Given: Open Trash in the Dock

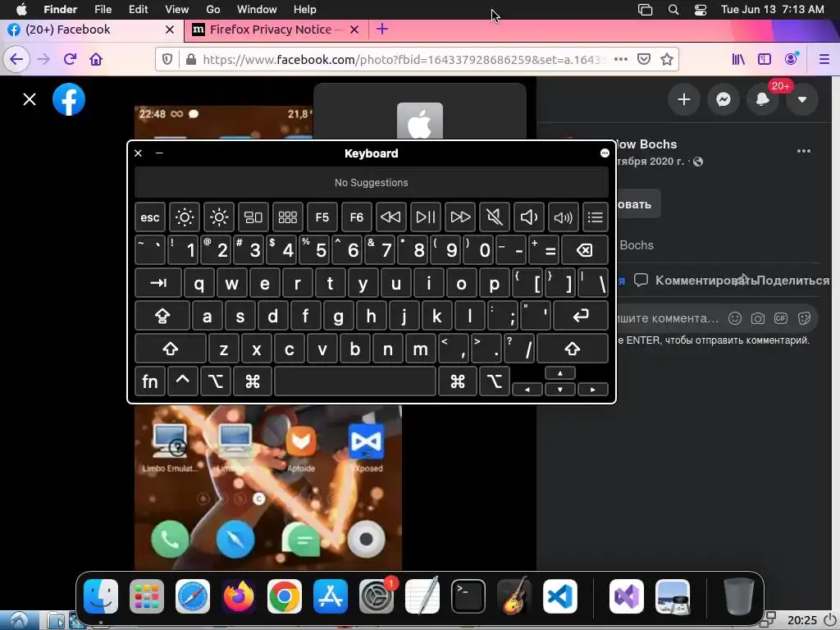Looking at the screenshot, I should pyautogui.click(x=738, y=596).
